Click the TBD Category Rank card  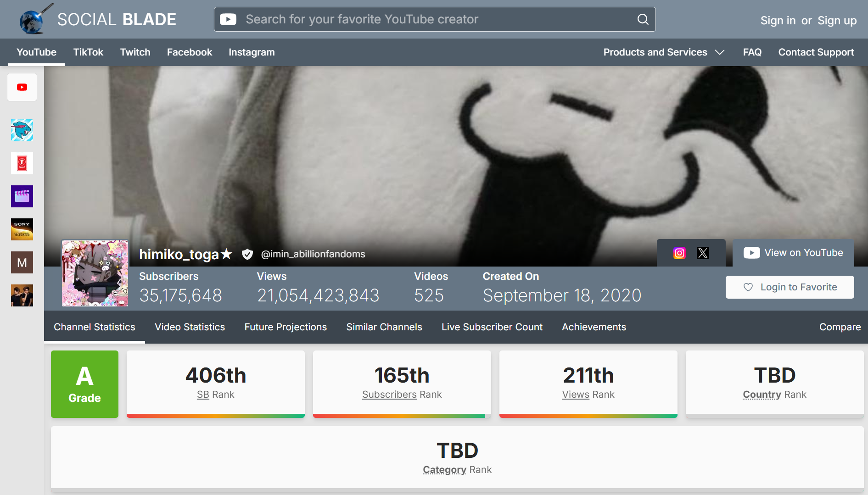click(x=457, y=459)
